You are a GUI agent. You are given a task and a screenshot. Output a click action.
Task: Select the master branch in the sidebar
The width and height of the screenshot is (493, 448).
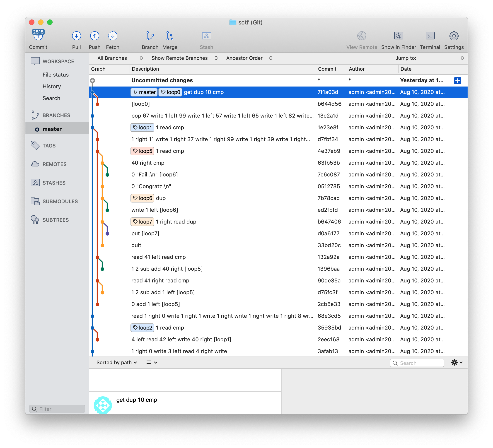click(x=52, y=129)
